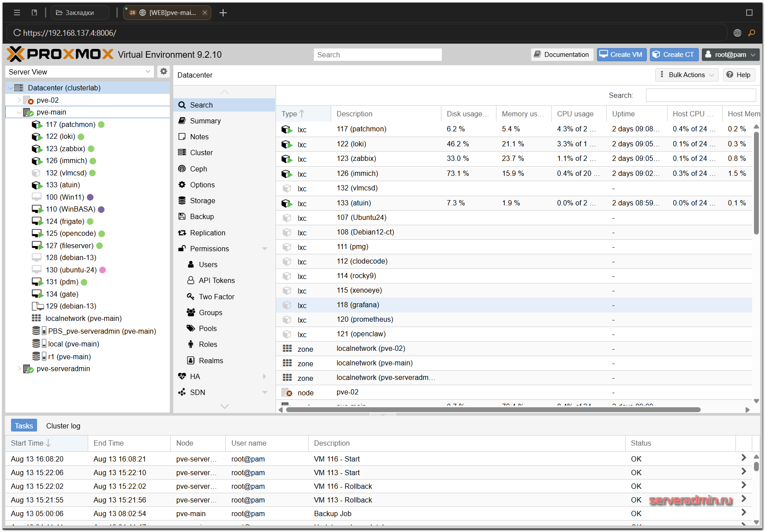Open the Summary menu item
This screenshot has height=532, width=765.
[224, 121]
